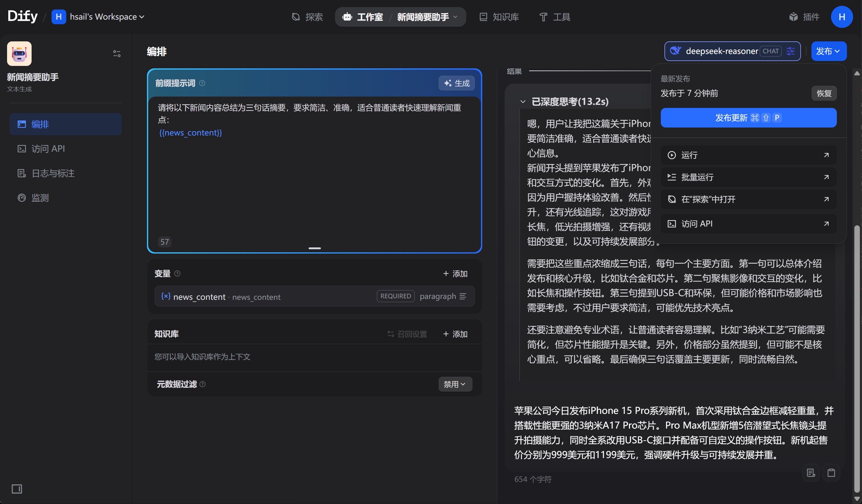Select 在"探索"中打开 menu entry
The height and width of the screenshot is (504, 862).
click(x=748, y=199)
